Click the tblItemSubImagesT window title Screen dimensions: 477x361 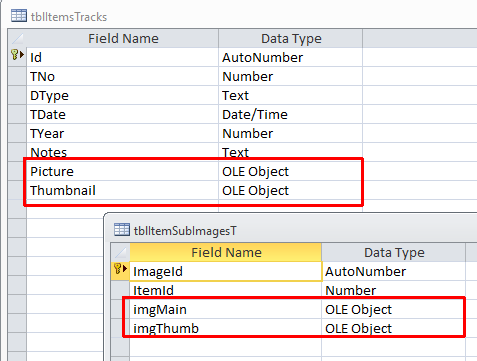(185, 231)
